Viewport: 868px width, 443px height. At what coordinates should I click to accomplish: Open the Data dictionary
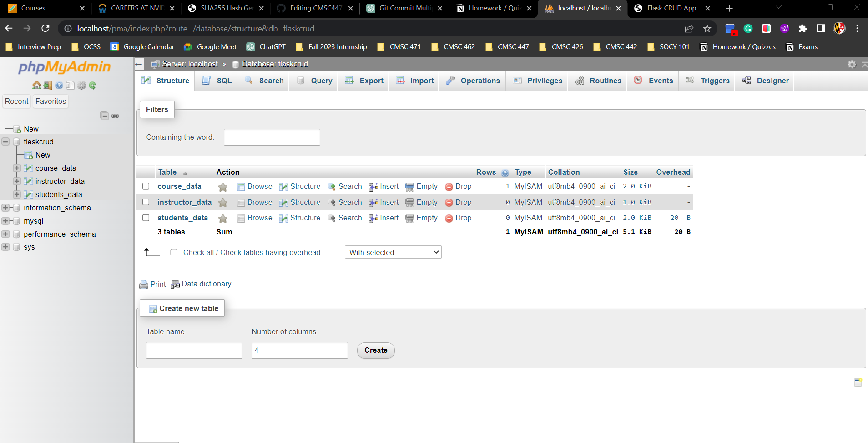click(x=206, y=284)
